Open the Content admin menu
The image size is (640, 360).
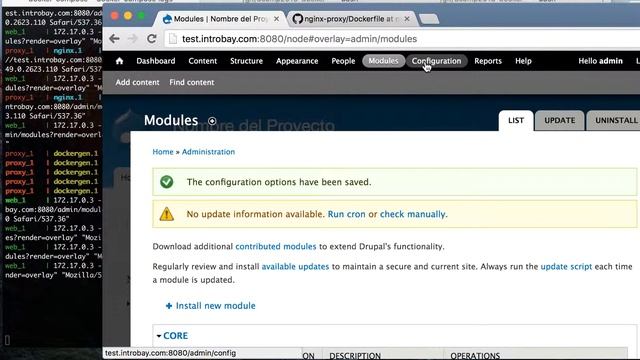pyautogui.click(x=202, y=61)
